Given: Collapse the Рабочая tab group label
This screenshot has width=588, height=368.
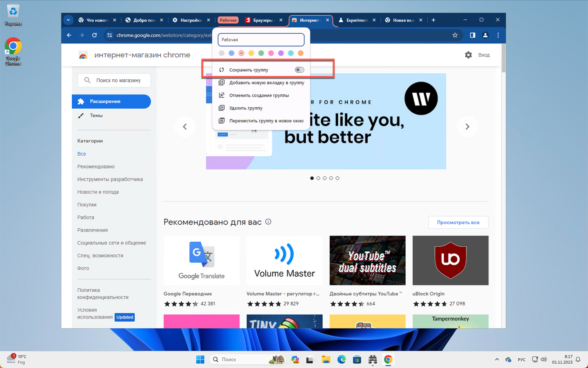Looking at the screenshot, I should pos(228,20).
